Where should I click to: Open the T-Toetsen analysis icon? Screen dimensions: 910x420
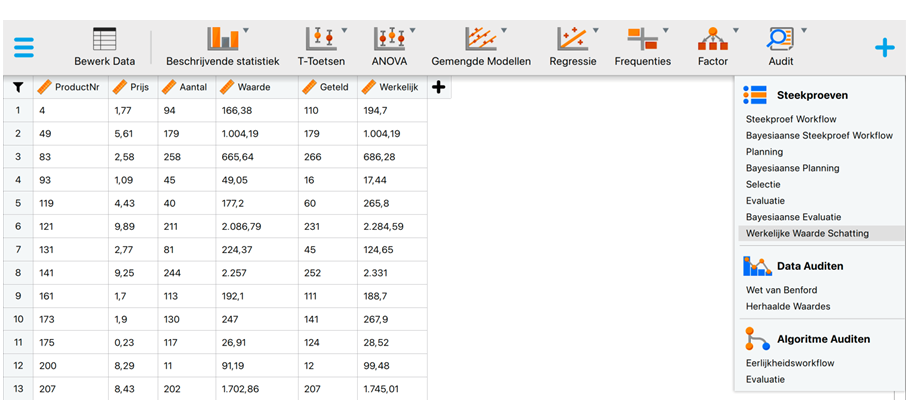[322, 40]
